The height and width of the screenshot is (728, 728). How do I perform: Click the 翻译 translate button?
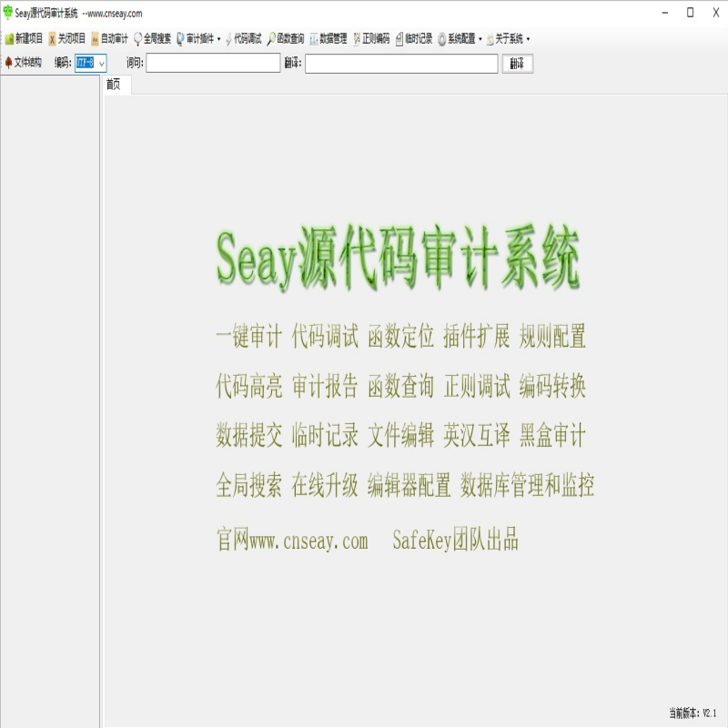coord(517,63)
